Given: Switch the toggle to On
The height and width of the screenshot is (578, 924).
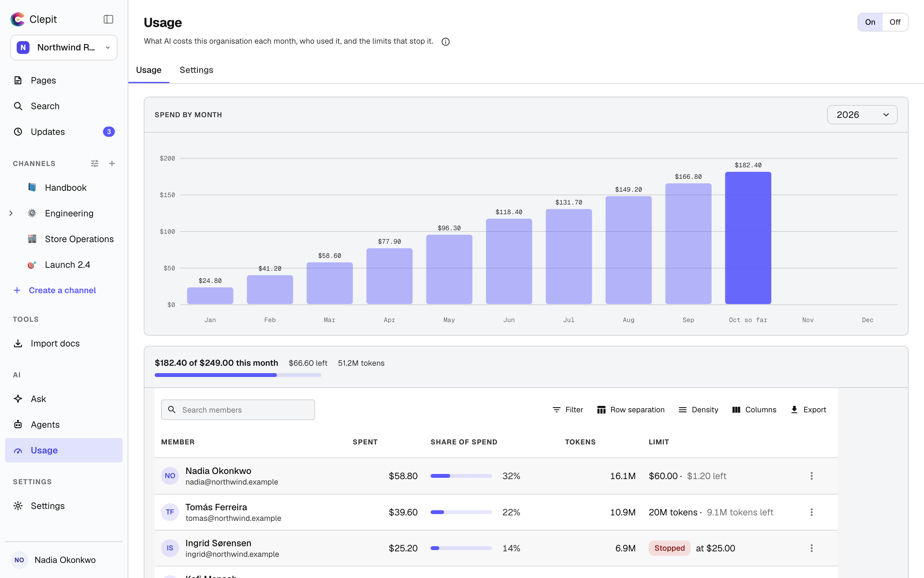Looking at the screenshot, I should pyautogui.click(x=870, y=22).
